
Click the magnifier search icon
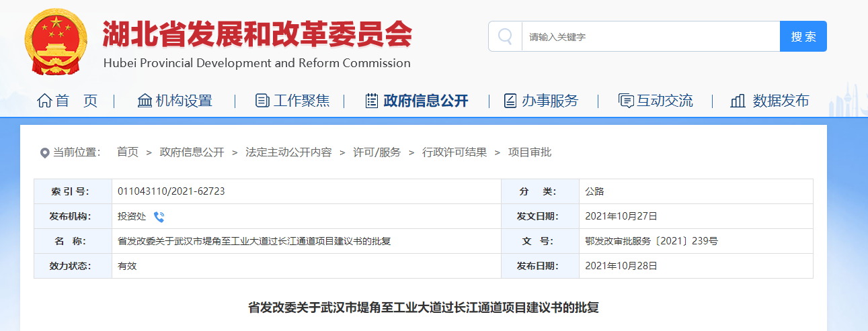click(505, 36)
